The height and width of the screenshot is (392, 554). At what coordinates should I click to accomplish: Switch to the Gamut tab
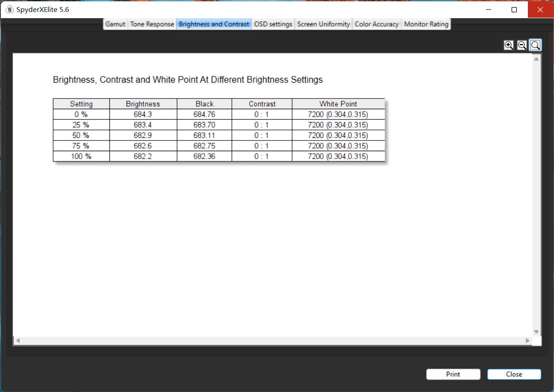pos(115,24)
